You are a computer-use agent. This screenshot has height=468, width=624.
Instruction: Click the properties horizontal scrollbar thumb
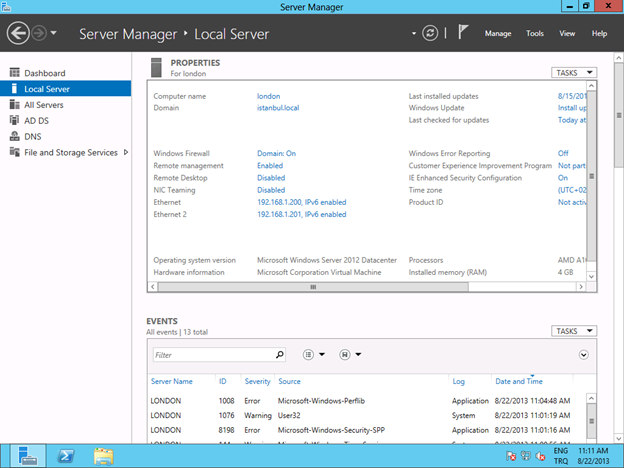(x=313, y=287)
